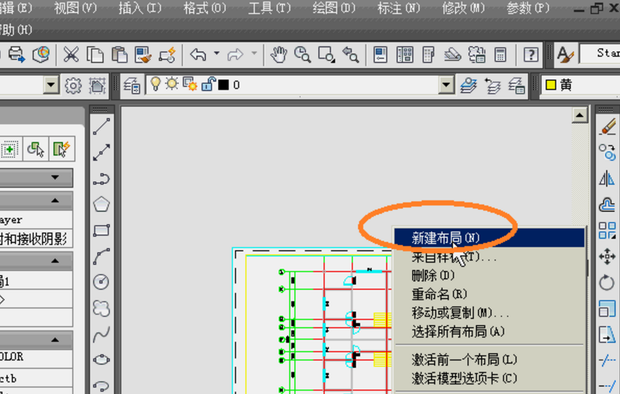Open the 绘图 menu

point(334,8)
